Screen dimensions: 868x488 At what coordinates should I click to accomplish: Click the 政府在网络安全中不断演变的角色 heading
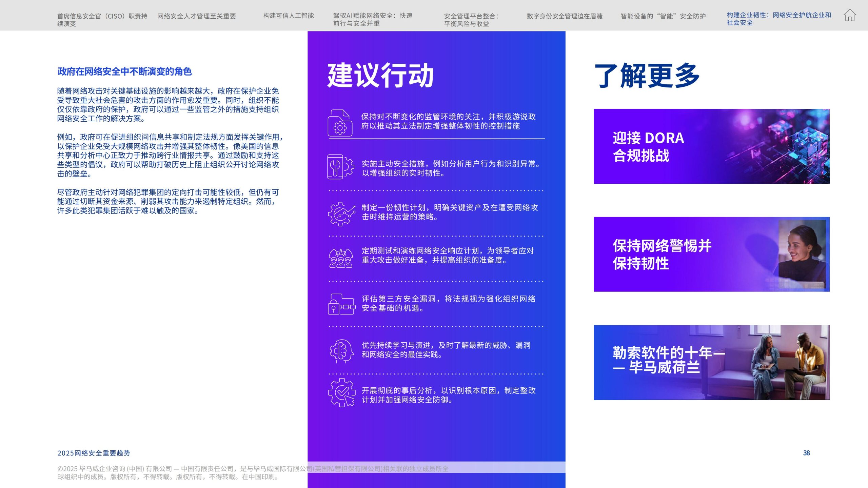(x=124, y=72)
